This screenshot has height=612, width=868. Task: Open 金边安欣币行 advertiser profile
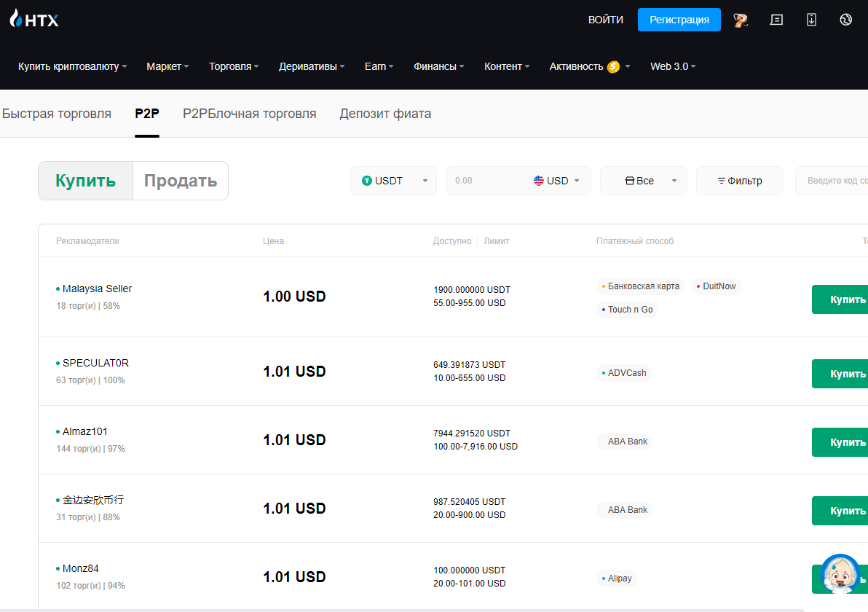93,500
